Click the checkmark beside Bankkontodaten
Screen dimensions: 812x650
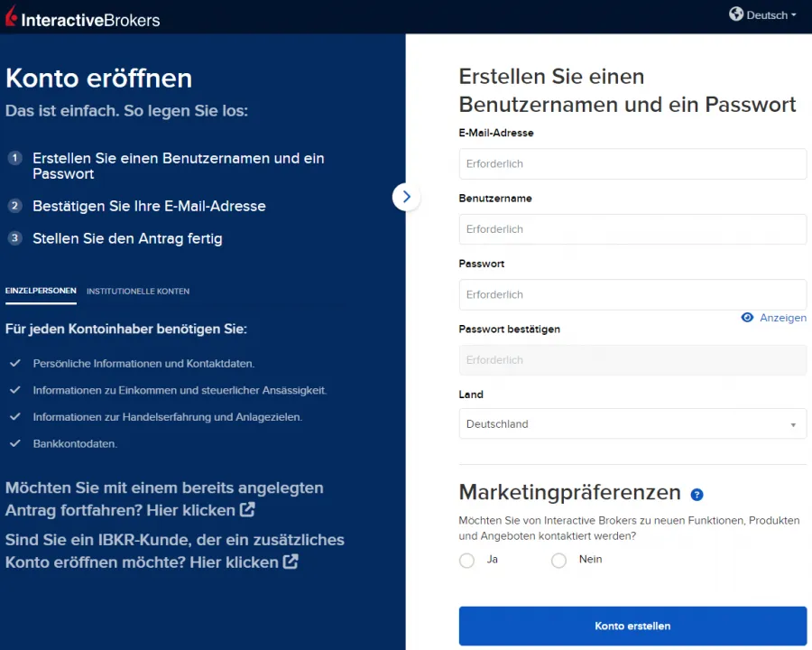point(14,443)
